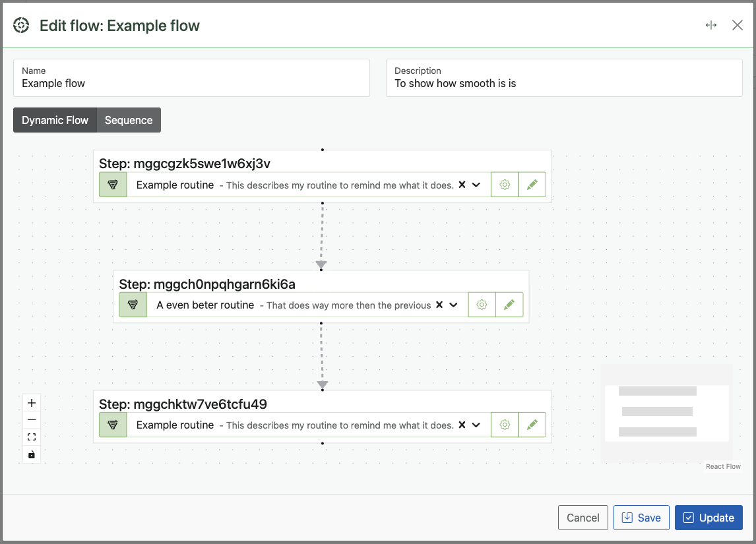756x544 pixels.
Task: Zoom in the flow canvas
Action: click(32, 403)
